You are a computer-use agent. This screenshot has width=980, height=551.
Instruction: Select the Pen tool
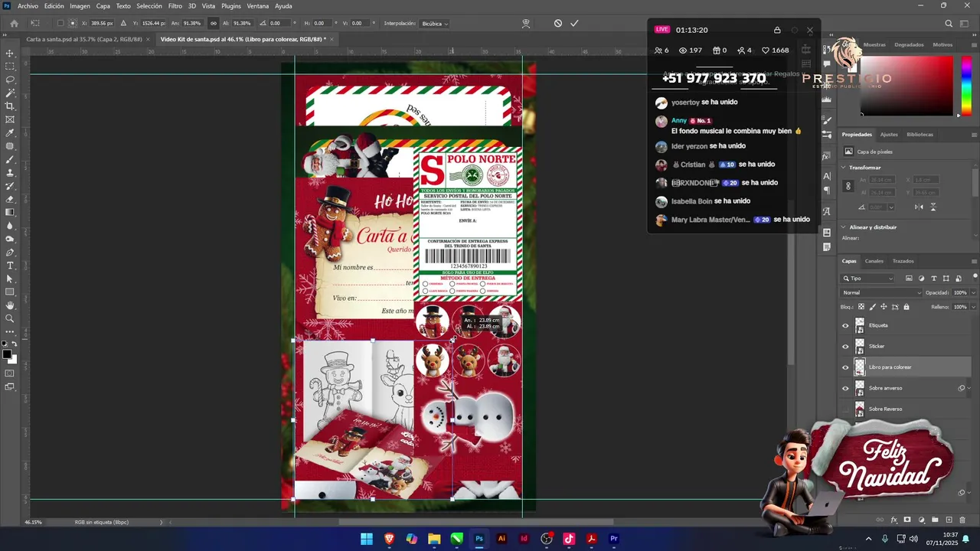(x=10, y=253)
